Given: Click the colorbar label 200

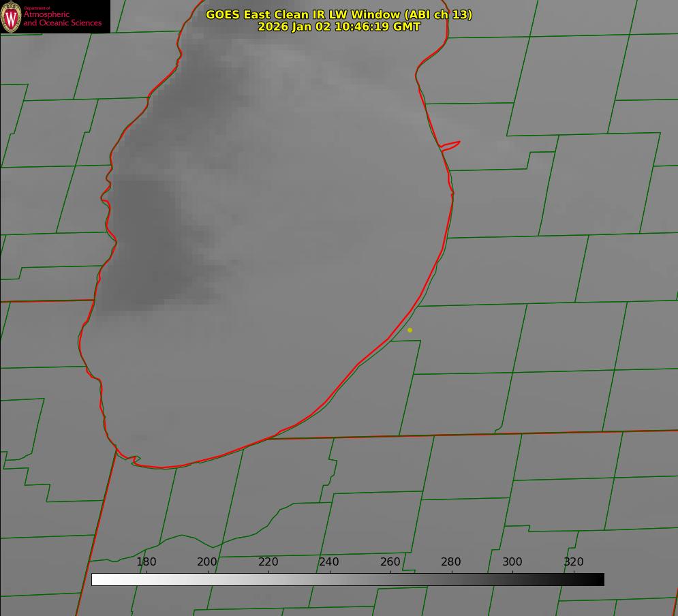Looking at the screenshot, I should click(x=207, y=561).
